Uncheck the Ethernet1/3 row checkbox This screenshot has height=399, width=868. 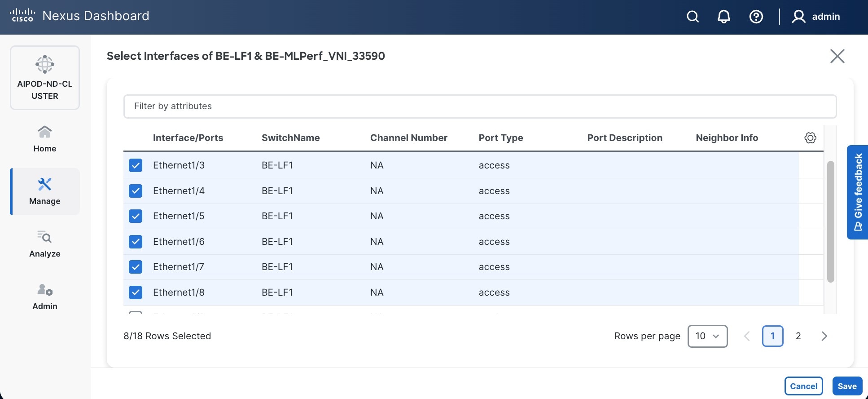[x=136, y=165]
